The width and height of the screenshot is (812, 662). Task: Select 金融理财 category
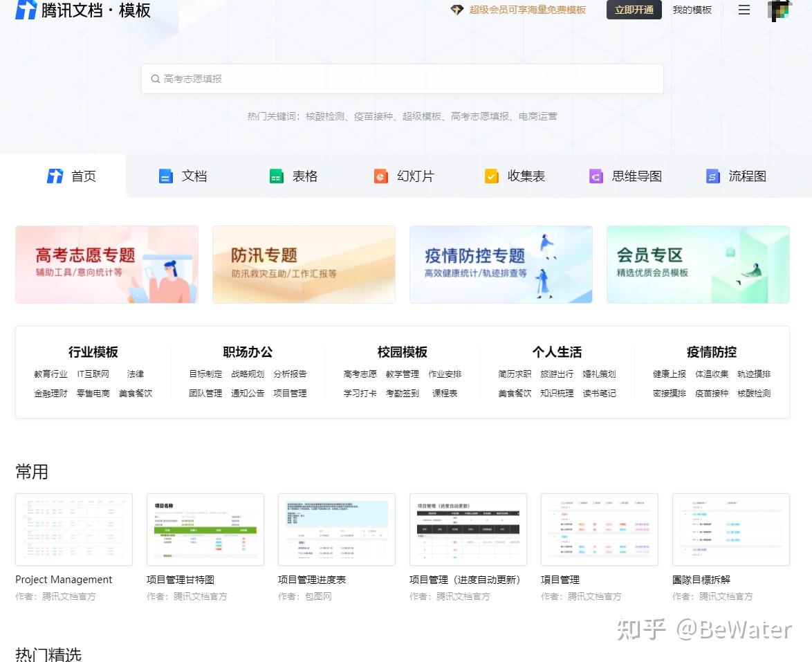(50, 394)
